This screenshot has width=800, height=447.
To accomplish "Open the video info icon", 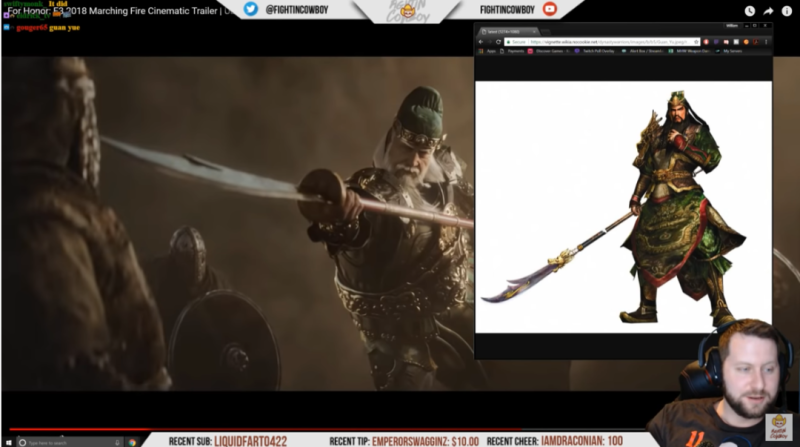I will pos(787,11).
